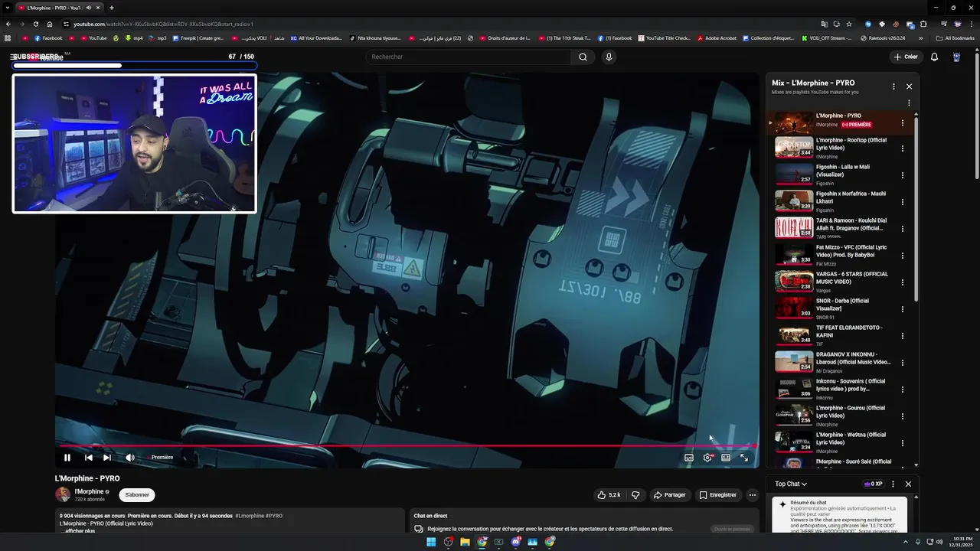Open options for TIF - KAFINI item
980x551 pixels.
902,336
